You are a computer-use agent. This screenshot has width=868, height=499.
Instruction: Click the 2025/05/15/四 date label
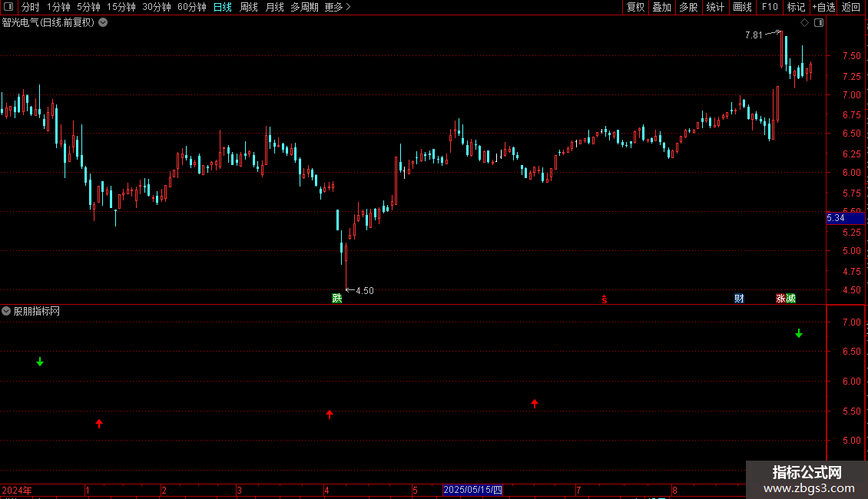point(472,490)
